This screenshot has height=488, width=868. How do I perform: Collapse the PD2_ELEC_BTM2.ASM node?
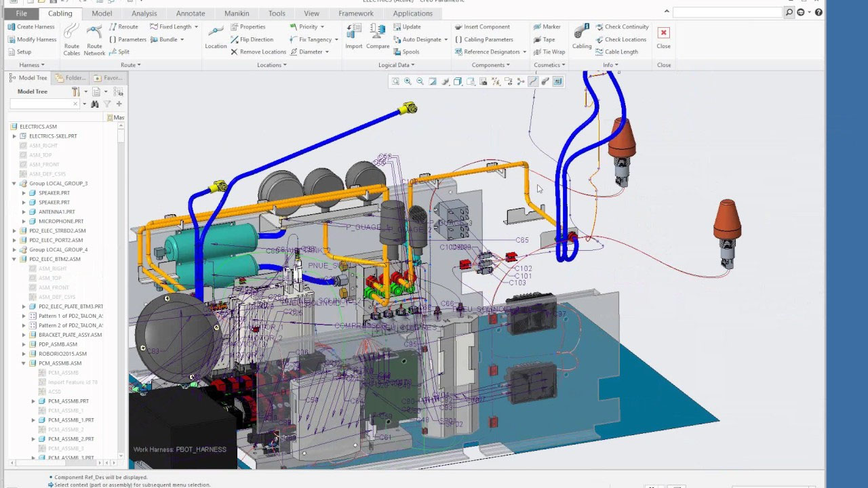click(14, 260)
